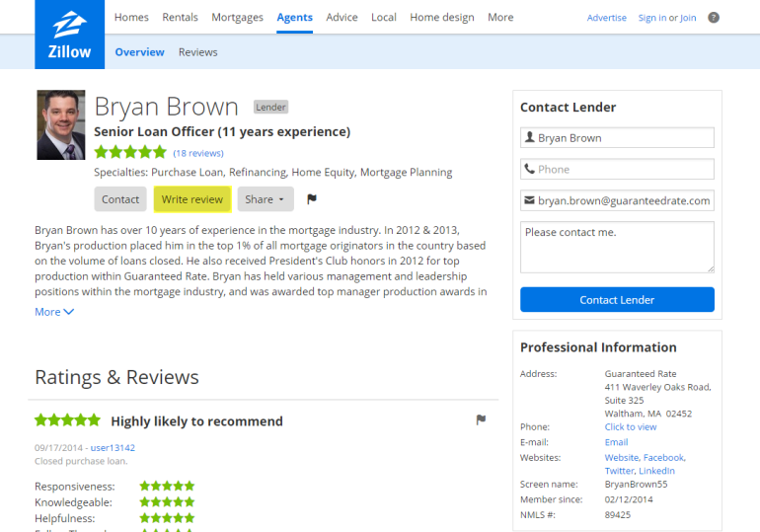Click the Sign in link
Screen dimensions: 760x532
coord(651,18)
